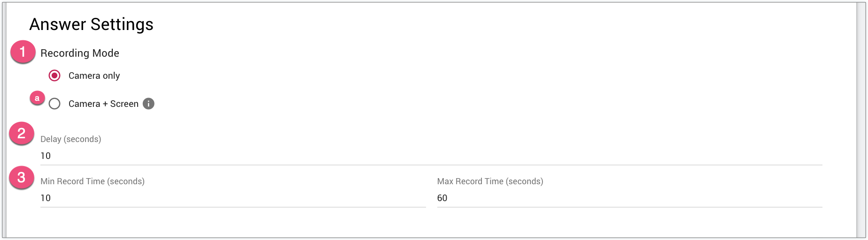Screen dimensions: 868x240
Task: Click the pink number 1 badge
Action: click(x=23, y=52)
